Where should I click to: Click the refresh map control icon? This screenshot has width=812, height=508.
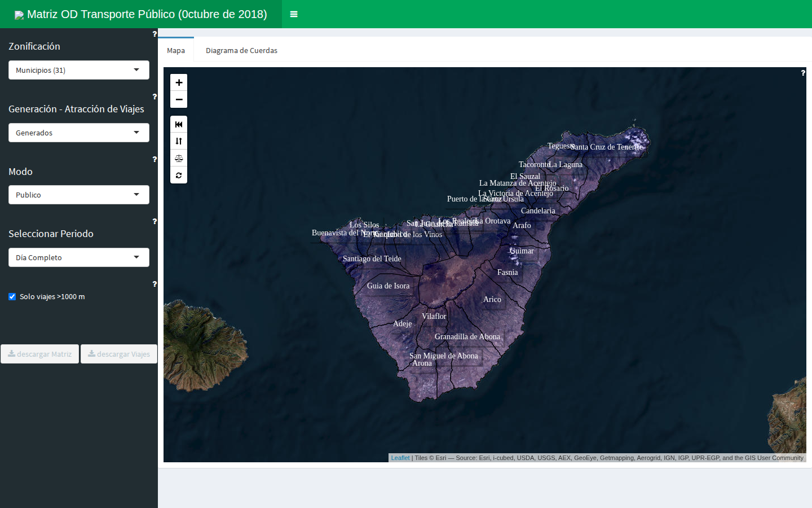point(179,175)
